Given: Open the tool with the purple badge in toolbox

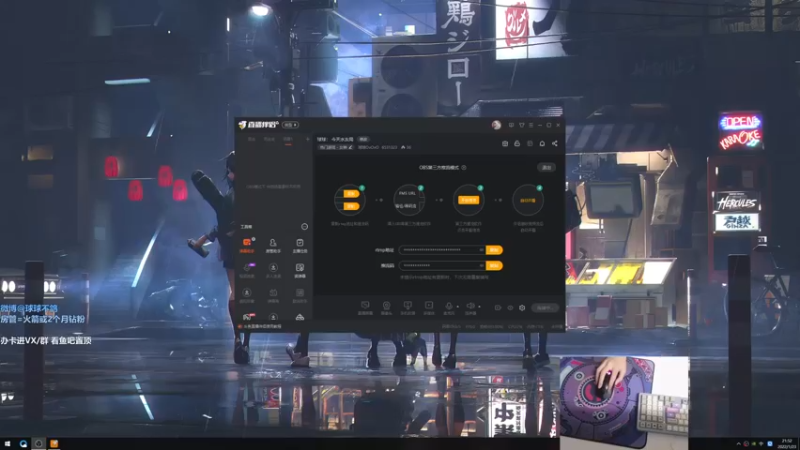Looking at the screenshot, I should pyautogui.click(x=247, y=270).
